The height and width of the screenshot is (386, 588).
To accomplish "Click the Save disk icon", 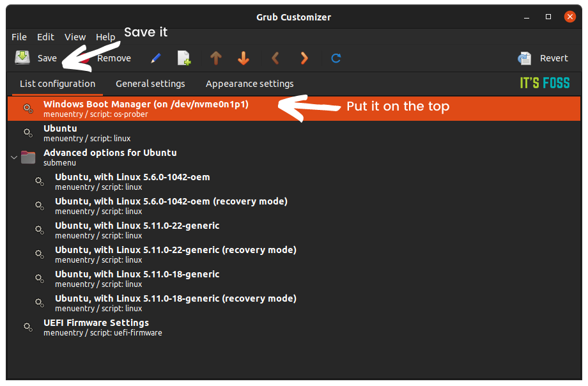I will pyautogui.click(x=22, y=58).
